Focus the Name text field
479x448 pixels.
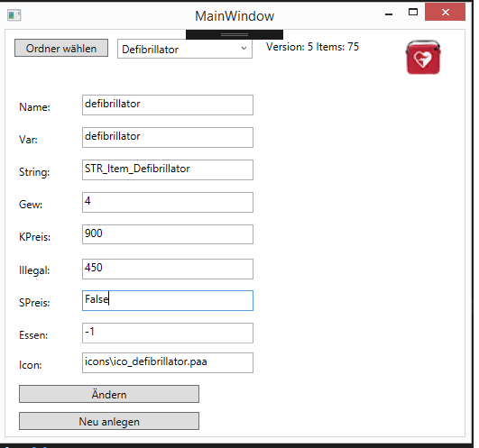pyautogui.click(x=168, y=105)
